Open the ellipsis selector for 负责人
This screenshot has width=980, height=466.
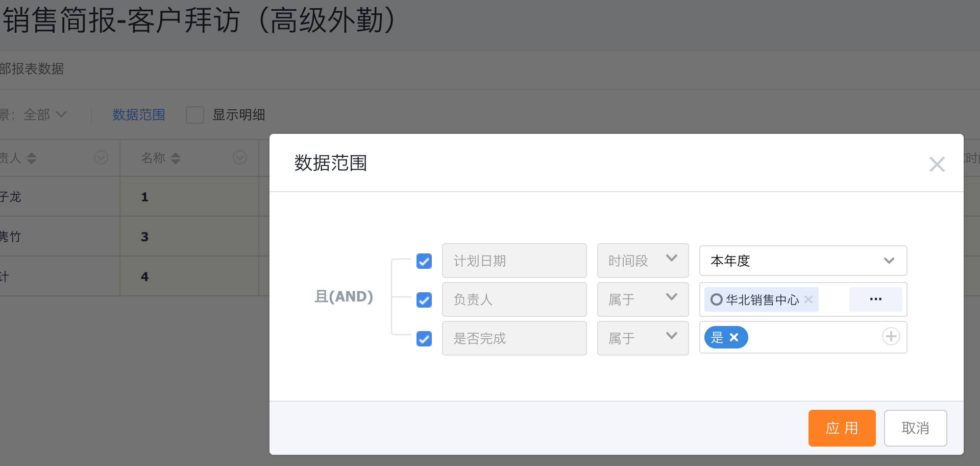tap(875, 299)
